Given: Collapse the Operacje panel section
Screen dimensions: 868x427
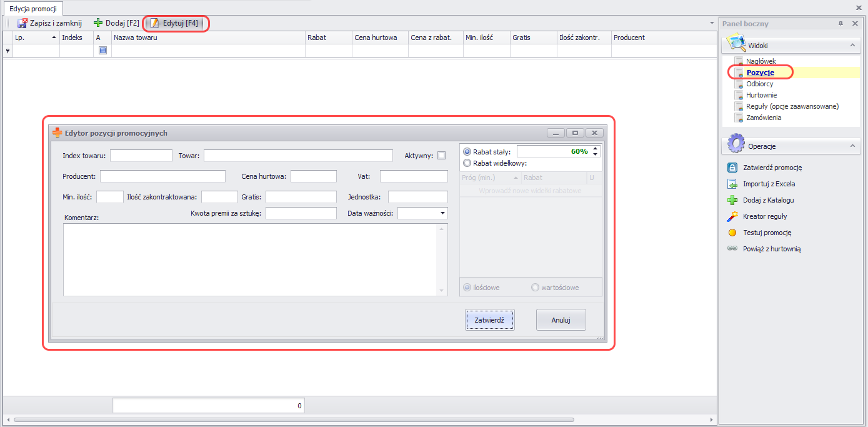Looking at the screenshot, I should point(851,146).
